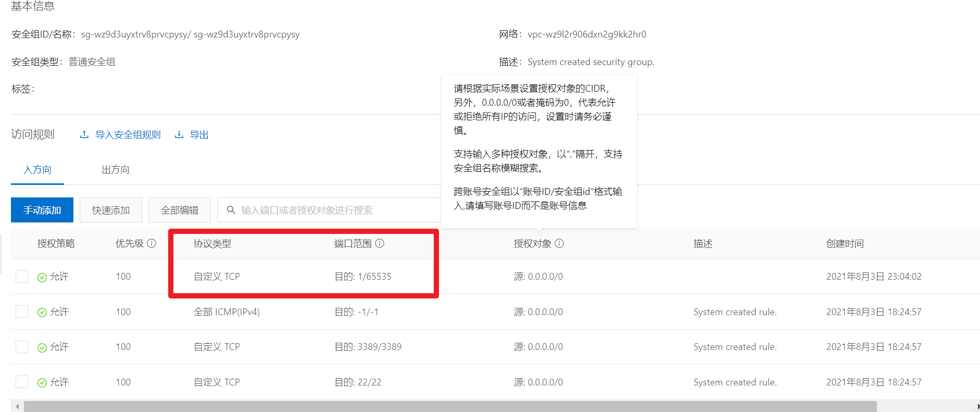
Task: Click the green allow icon in the ICMP rule row
Action: point(42,313)
